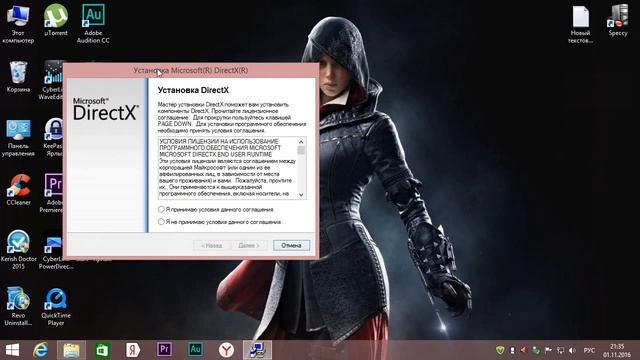Open the Control Panel desktop shortcut
The image size is (640, 360).
(x=18, y=138)
